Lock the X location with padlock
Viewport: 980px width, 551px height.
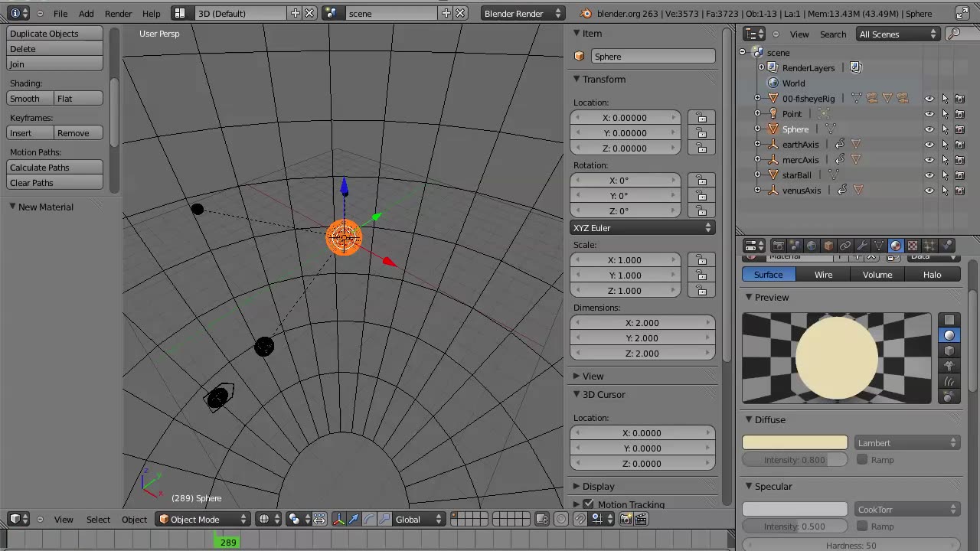[x=701, y=117]
